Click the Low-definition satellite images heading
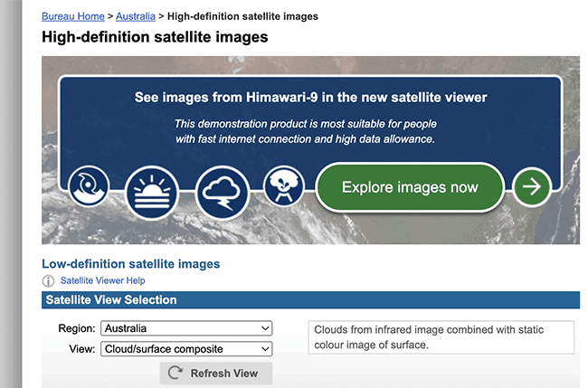 131,264
